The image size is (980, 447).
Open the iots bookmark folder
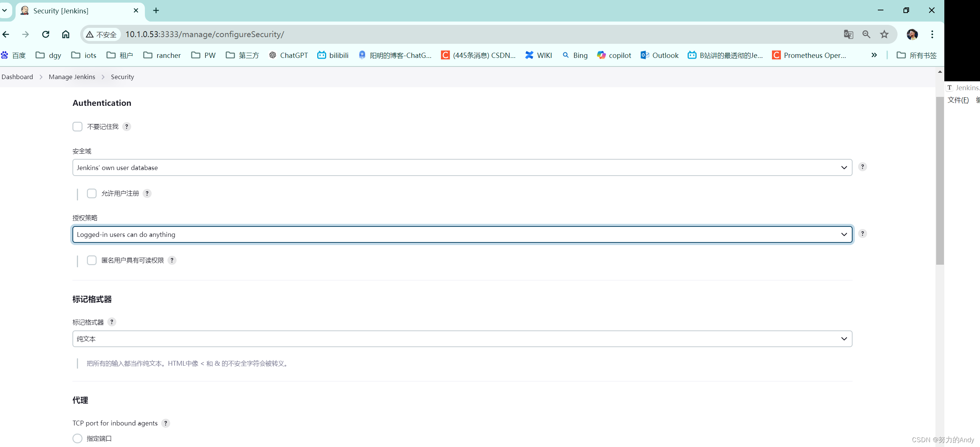tap(84, 55)
